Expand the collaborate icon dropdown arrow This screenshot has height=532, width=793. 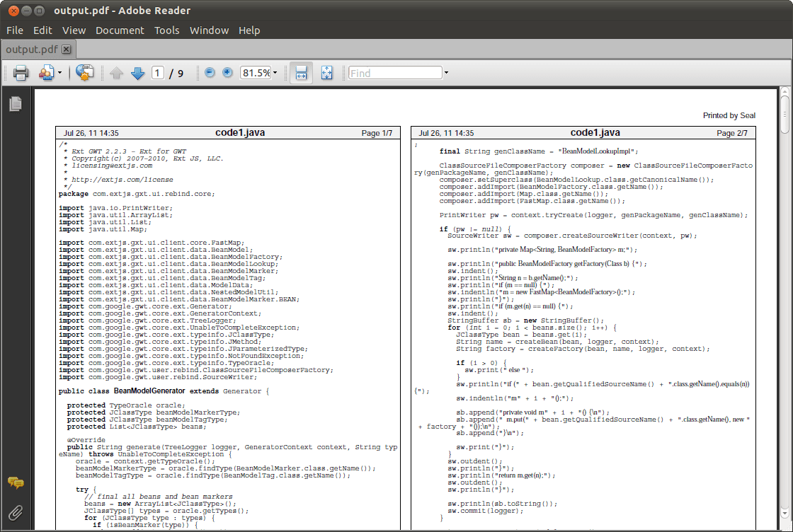pos(60,73)
